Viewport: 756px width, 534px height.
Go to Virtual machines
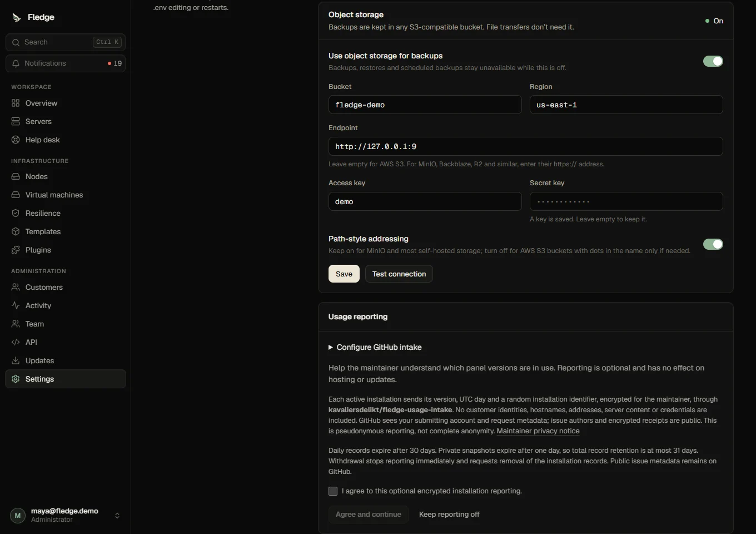(x=66, y=195)
